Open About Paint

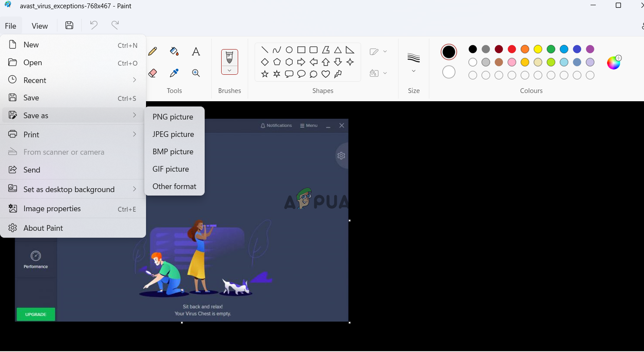pos(73,228)
